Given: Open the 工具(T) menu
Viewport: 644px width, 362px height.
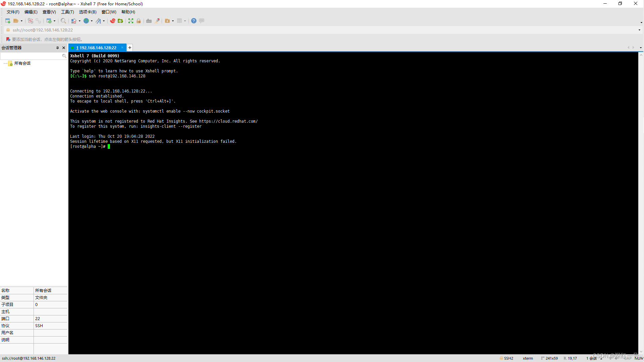Looking at the screenshot, I should 67,12.
